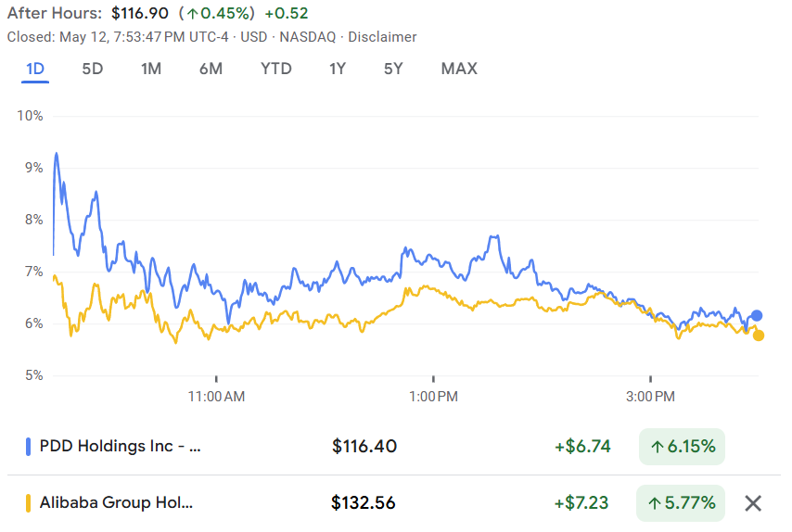Select the 1D time range tab

tap(35, 69)
